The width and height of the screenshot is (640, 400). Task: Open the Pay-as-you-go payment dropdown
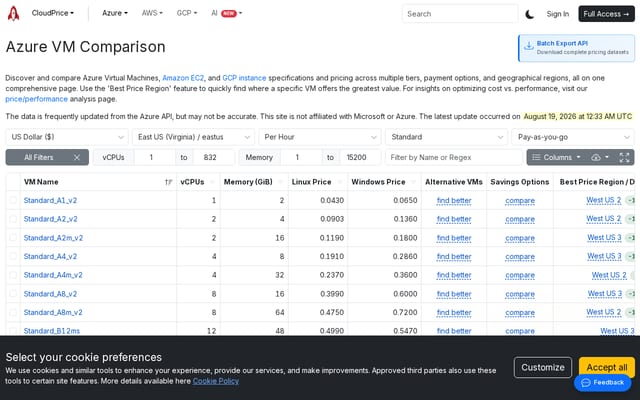click(x=573, y=137)
